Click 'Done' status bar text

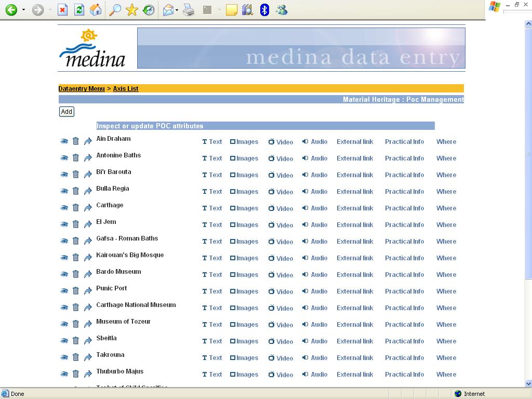point(17,394)
